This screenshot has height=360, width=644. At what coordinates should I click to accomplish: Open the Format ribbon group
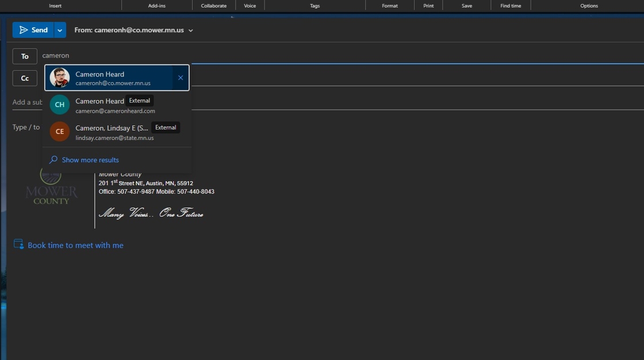tap(390, 6)
